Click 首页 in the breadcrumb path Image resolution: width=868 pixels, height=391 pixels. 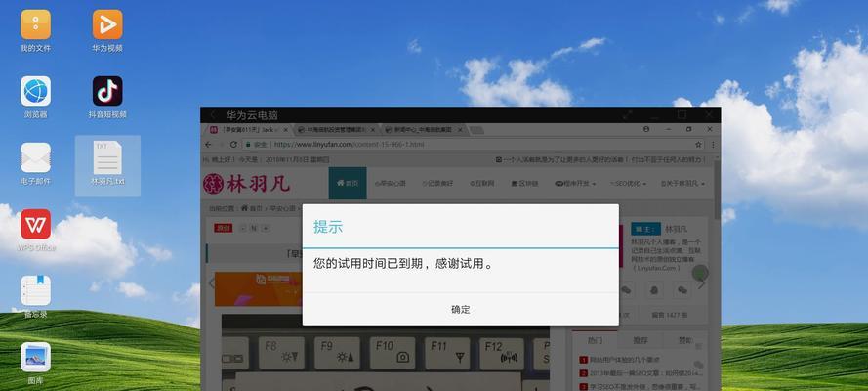point(251,209)
